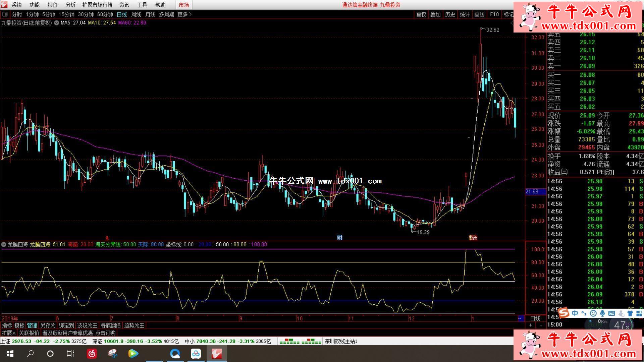The width and height of the screenshot is (644, 362).
Task: Open Sogou soft keyboard icon
Action: [611, 313]
